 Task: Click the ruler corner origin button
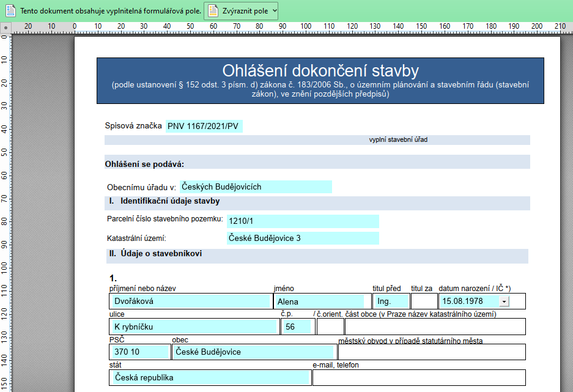[x=6, y=28]
